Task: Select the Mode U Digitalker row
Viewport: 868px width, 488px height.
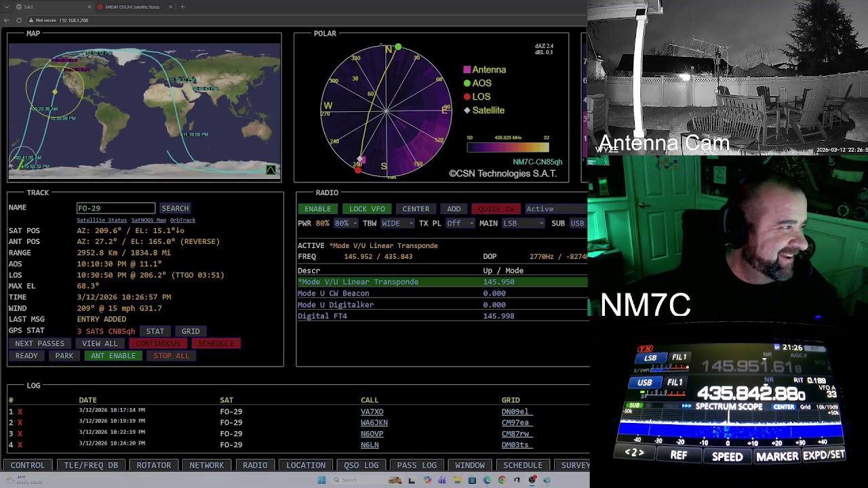Action: click(443, 305)
